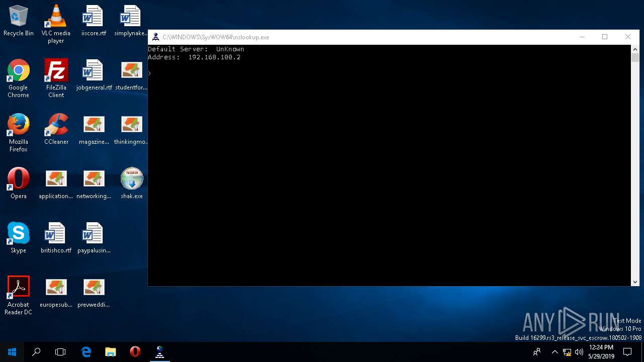The width and height of the screenshot is (644, 362).
Task: Open the Action Center notifications
Action: tap(627, 352)
